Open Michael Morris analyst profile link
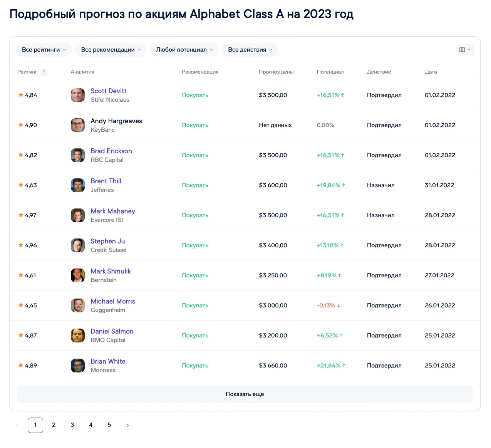 113,301
